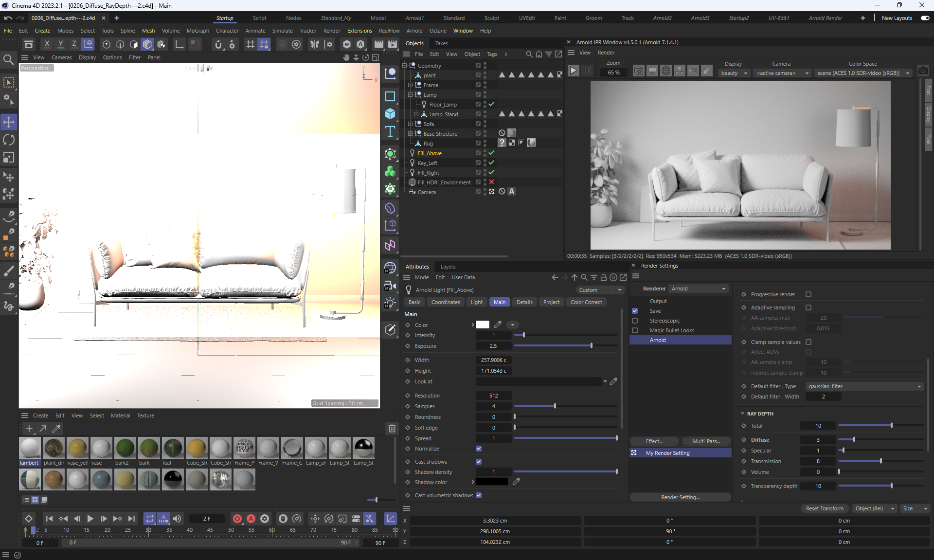Click the Text spline tool icon
The image size is (934, 560).
point(390,132)
